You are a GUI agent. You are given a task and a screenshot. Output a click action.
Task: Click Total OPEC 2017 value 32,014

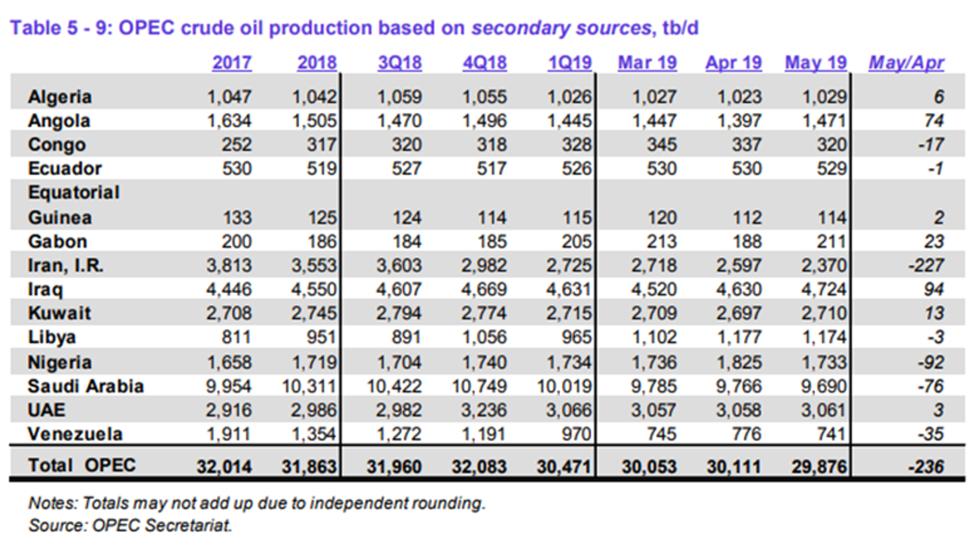click(x=225, y=467)
